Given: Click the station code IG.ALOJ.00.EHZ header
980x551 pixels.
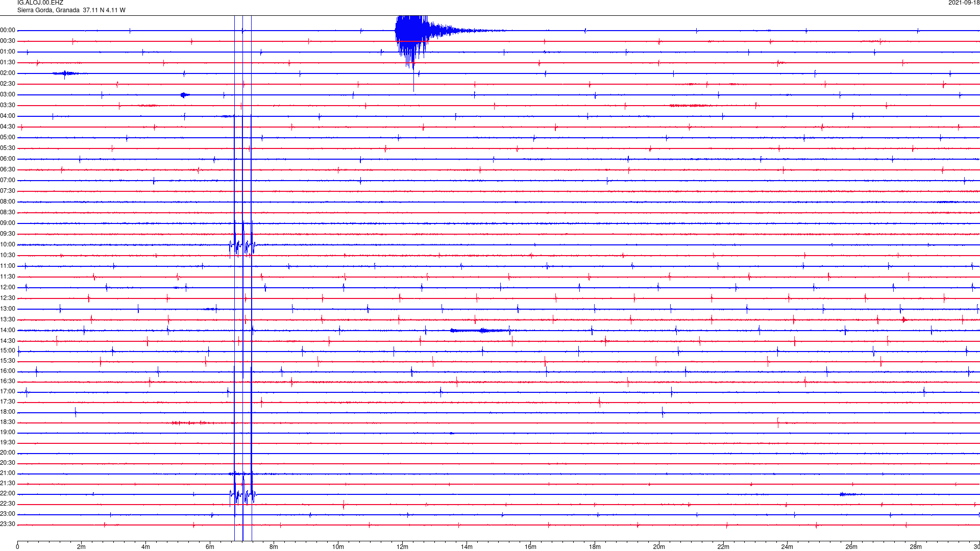Looking at the screenshot, I should 40,3.
